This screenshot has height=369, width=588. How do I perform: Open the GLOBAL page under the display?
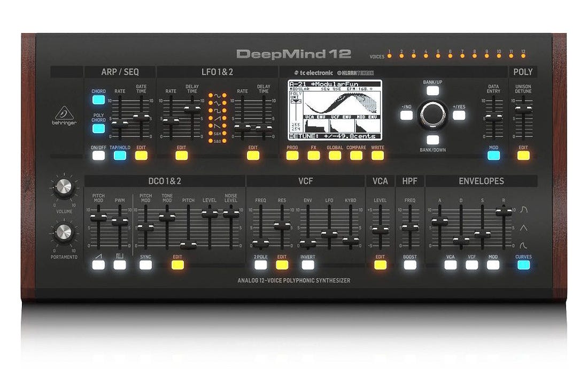(335, 155)
